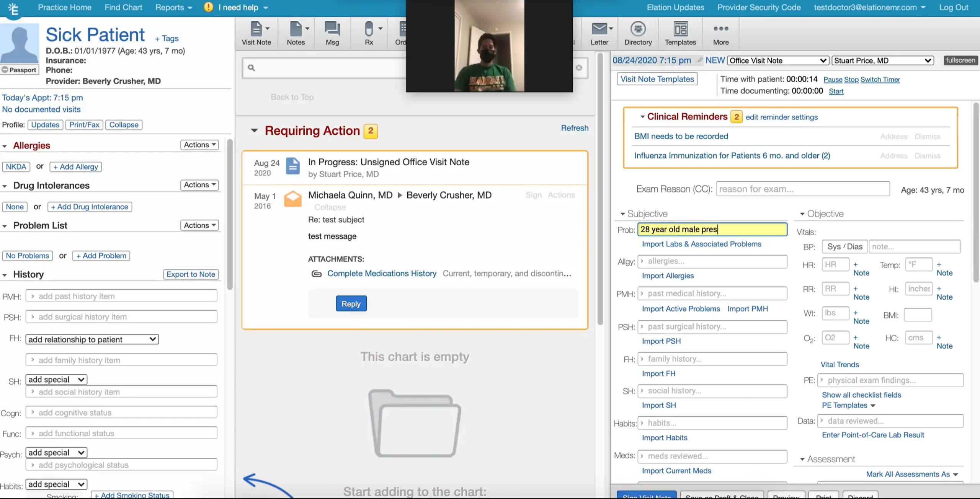Click the 'I need help' warning icon
Viewport: 980px width, 499px height.
tap(208, 7)
